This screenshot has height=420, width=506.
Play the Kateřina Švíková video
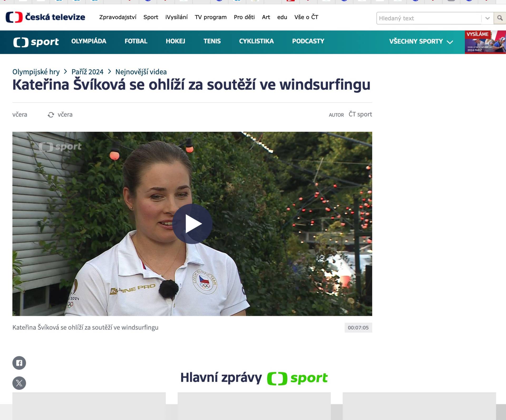[x=192, y=224]
